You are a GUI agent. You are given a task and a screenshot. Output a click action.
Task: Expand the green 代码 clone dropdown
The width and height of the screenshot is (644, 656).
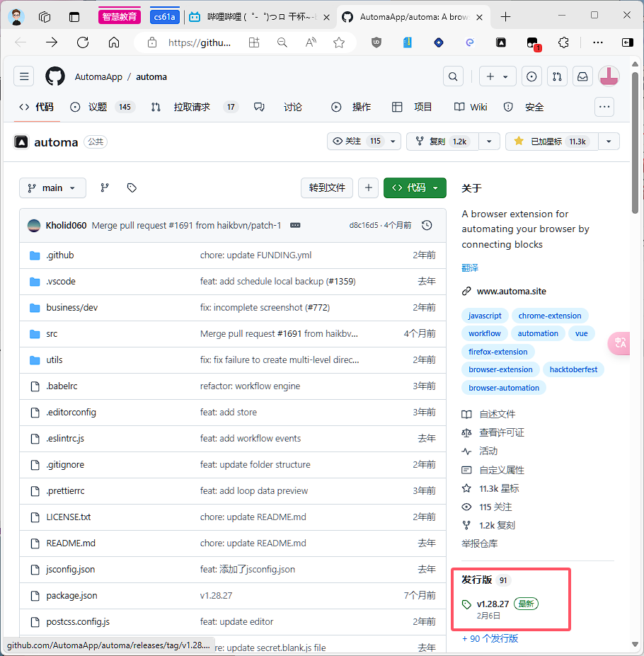click(x=415, y=188)
